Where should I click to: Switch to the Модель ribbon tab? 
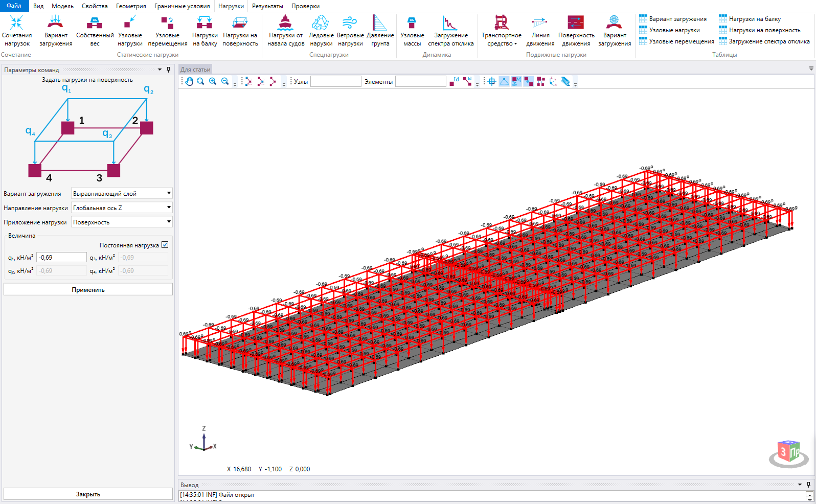[62, 6]
